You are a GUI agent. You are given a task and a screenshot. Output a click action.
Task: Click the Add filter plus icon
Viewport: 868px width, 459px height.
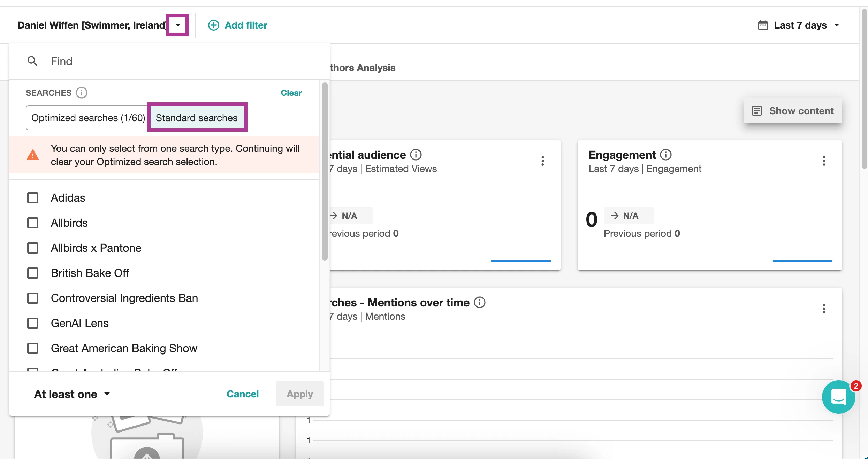(213, 25)
